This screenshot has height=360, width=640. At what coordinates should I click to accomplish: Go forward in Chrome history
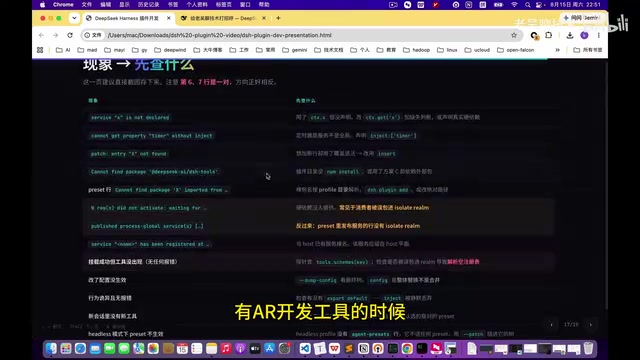point(56,35)
